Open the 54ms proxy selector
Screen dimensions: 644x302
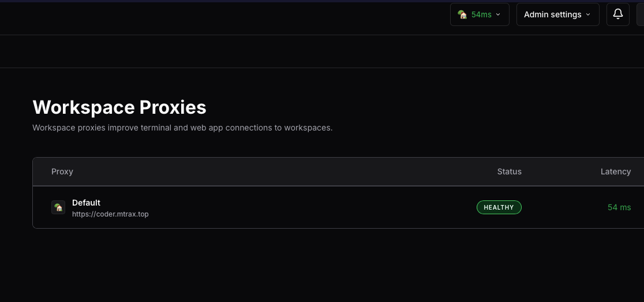pyautogui.click(x=480, y=14)
